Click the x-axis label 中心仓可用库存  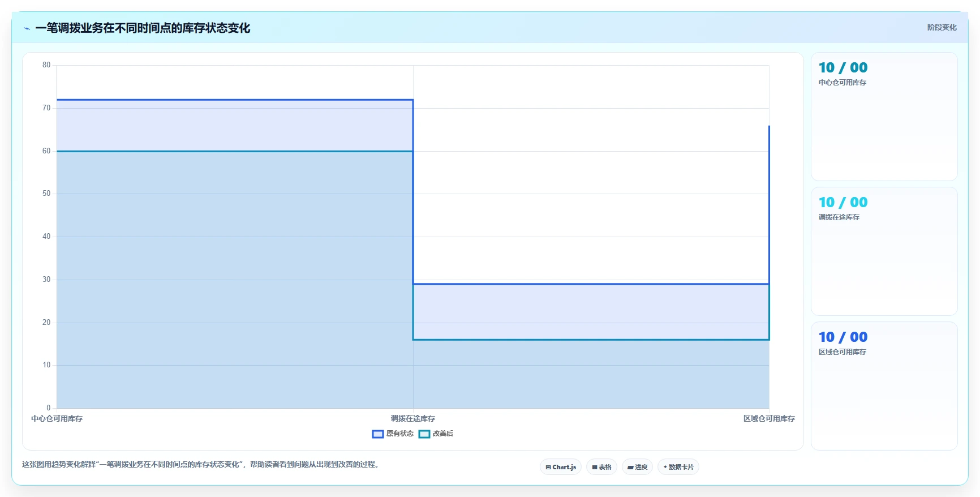[57, 419]
